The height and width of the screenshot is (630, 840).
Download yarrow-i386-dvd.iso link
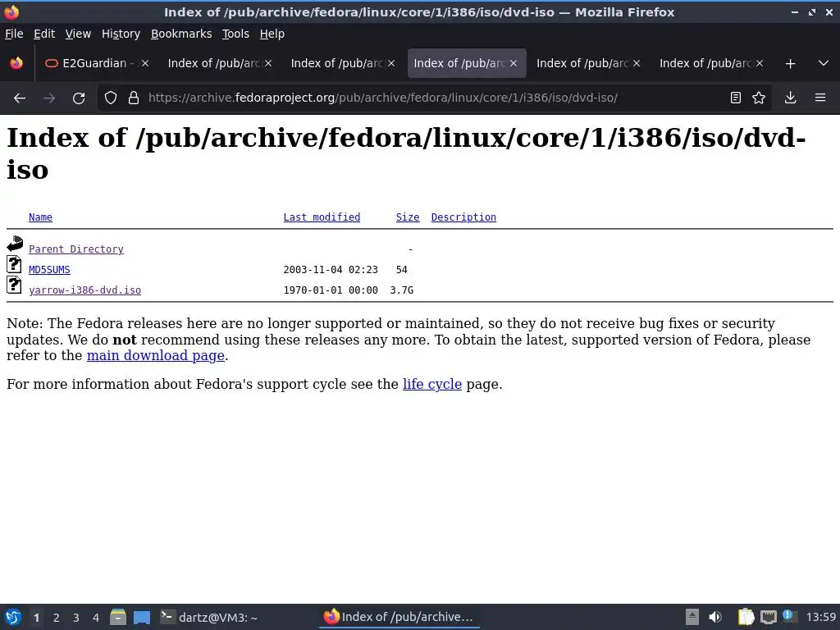pyautogui.click(x=84, y=290)
